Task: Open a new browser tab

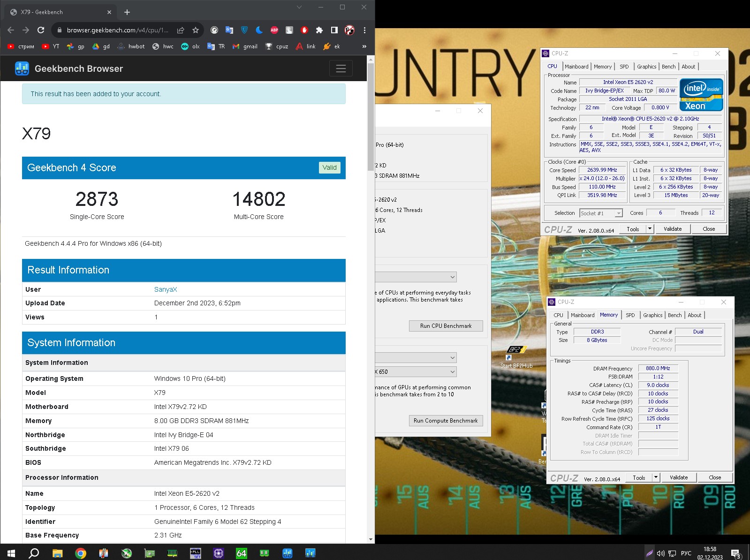Action: point(127,12)
